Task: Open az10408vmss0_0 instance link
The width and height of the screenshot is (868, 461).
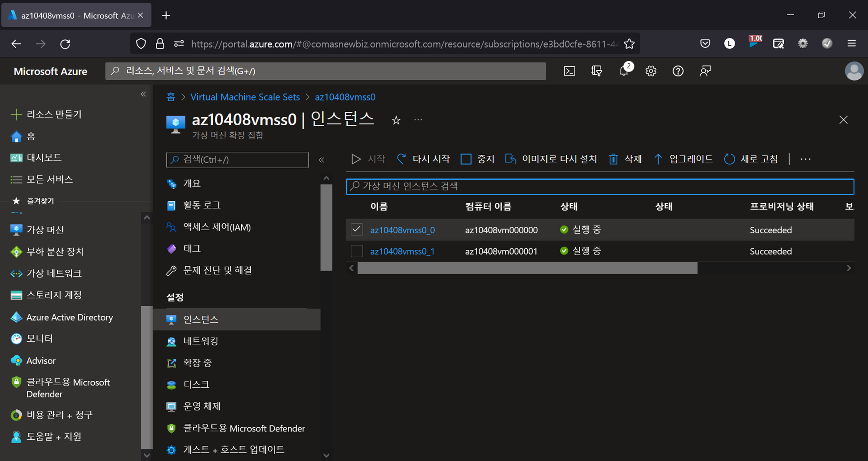Action: [x=402, y=230]
